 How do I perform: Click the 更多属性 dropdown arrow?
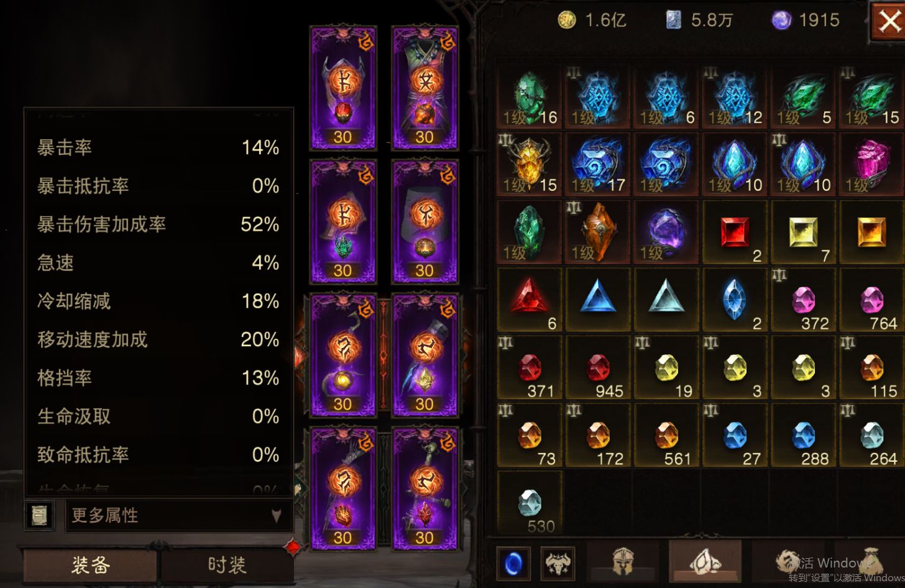[x=277, y=516]
